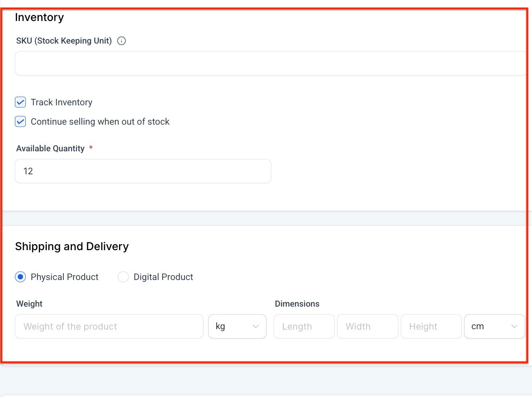The height and width of the screenshot is (397, 532).
Task: Select the Physical Product radio button
Action: tap(21, 277)
